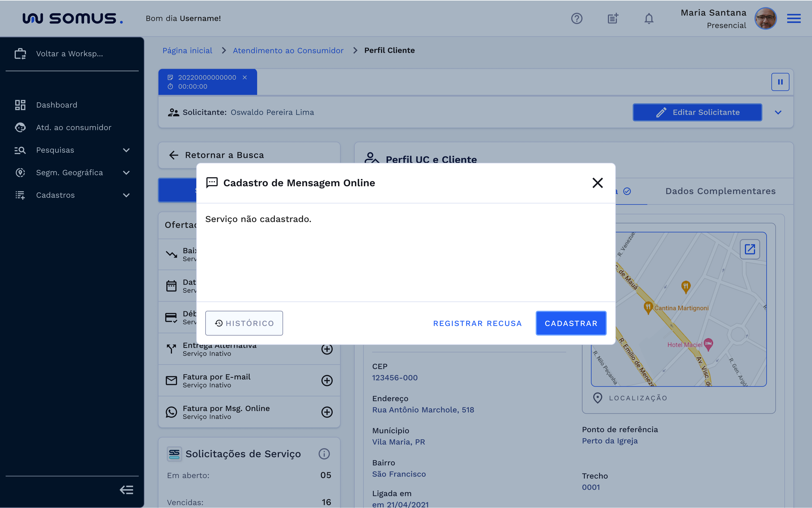Click the new record icon in the top bar
812x508 pixels.
click(x=613, y=19)
